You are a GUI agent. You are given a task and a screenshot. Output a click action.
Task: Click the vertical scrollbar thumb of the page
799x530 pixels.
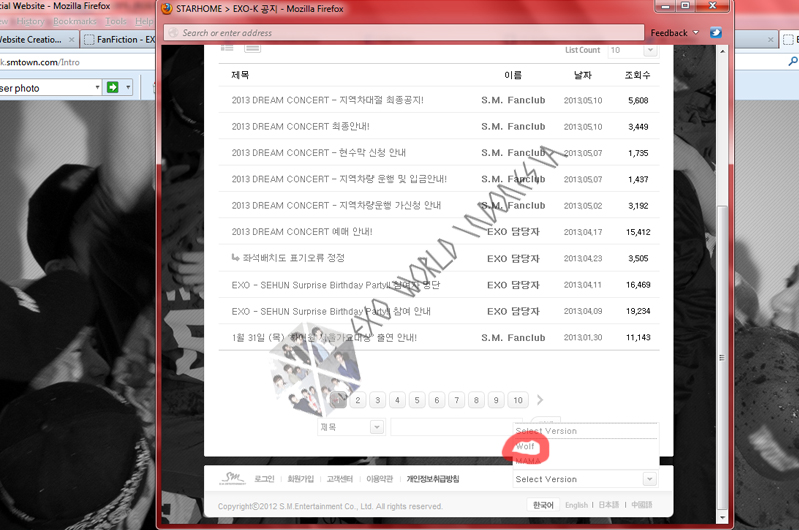722,357
